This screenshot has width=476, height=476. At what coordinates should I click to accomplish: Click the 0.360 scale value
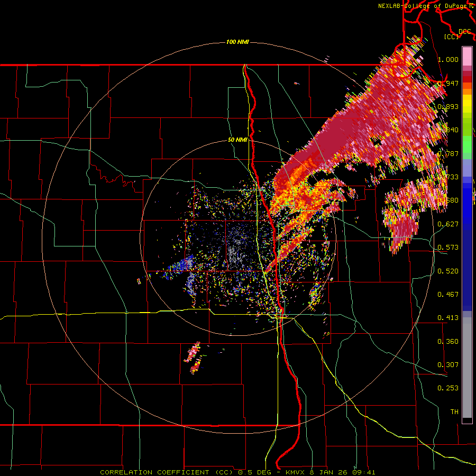448,342
